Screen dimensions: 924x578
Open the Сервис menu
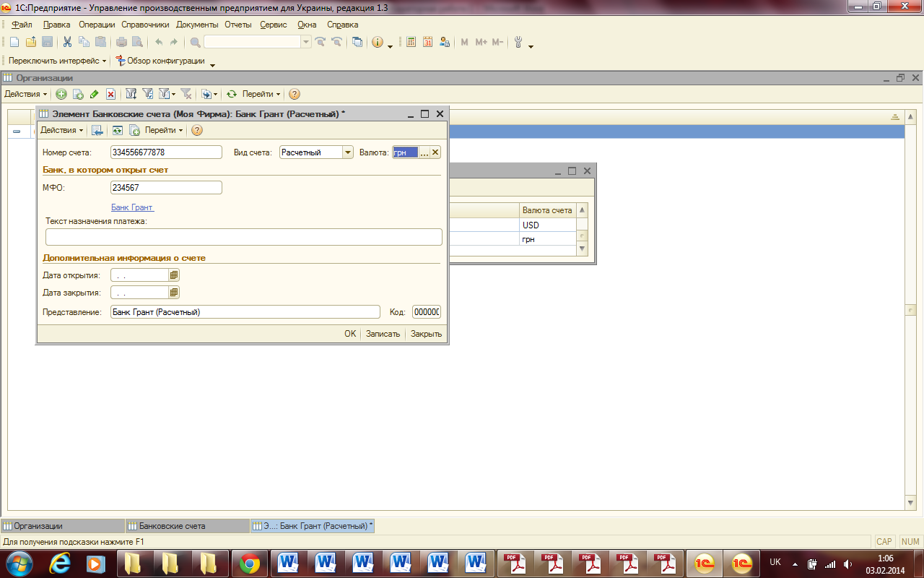[x=274, y=25]
